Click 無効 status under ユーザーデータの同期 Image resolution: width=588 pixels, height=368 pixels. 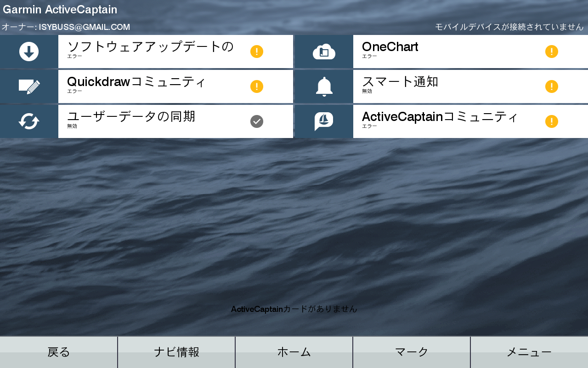pos(72,126)
